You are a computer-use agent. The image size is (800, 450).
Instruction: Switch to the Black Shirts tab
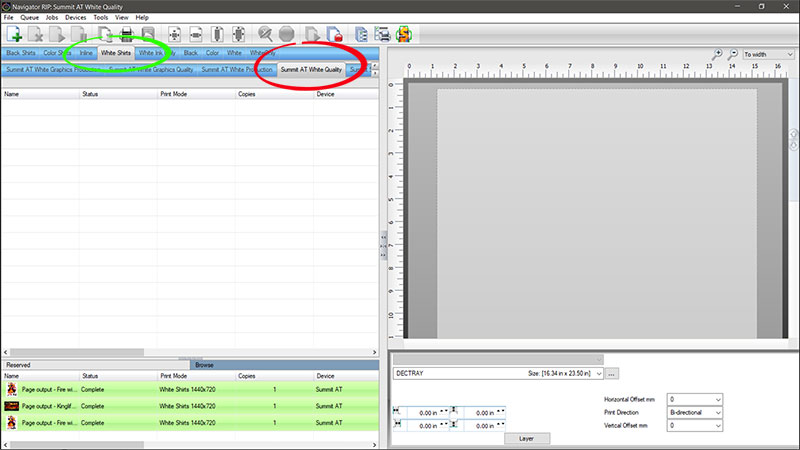coord(21,53)
